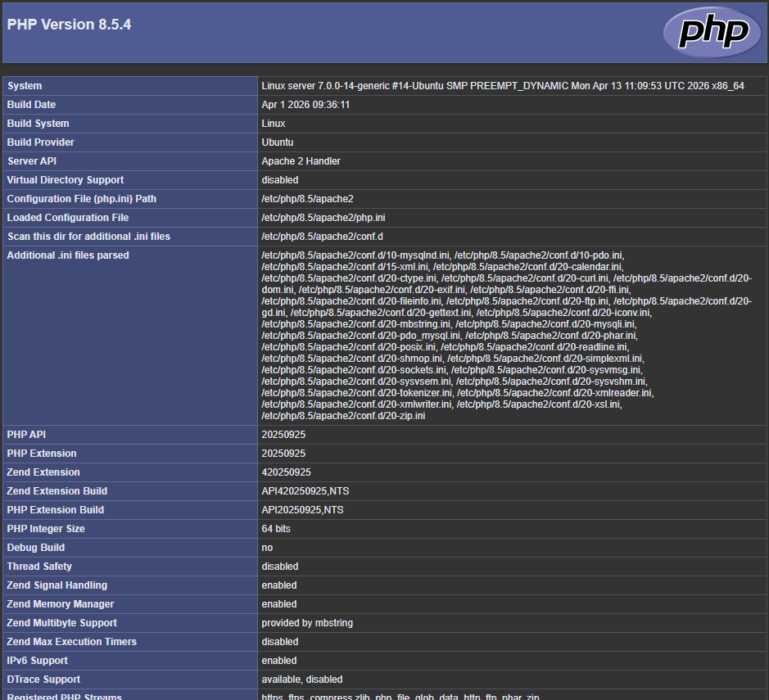Select the Ubuntu build provider value

pyautogui.click(x=277, y=142)
